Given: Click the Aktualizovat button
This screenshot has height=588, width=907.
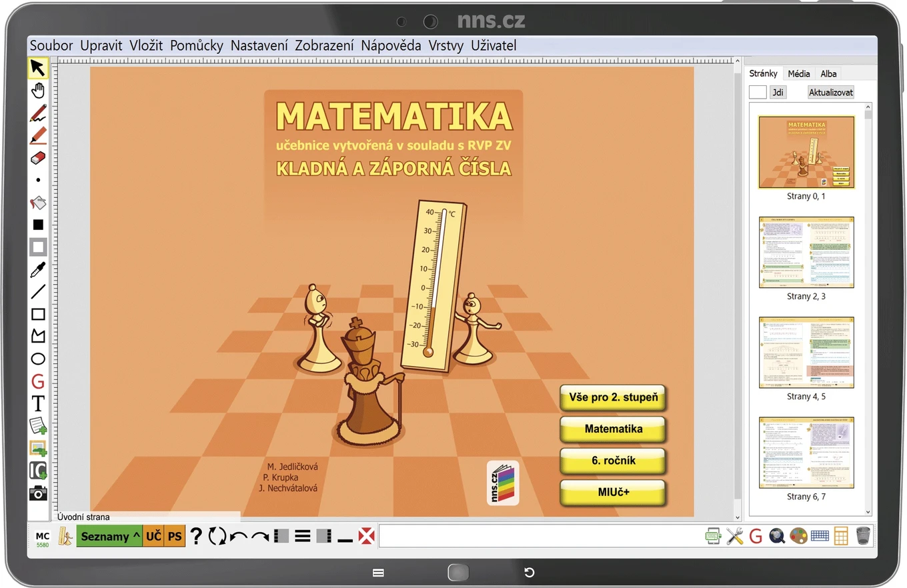Looking at the screenshot, I should coord(830,93).
